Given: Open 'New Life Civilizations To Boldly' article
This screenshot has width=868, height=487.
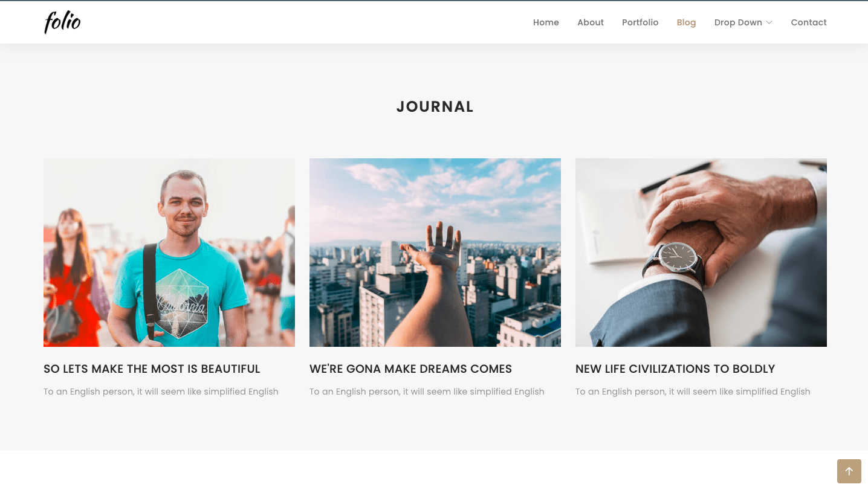Looking at the screenshot, I should (675, 369).
